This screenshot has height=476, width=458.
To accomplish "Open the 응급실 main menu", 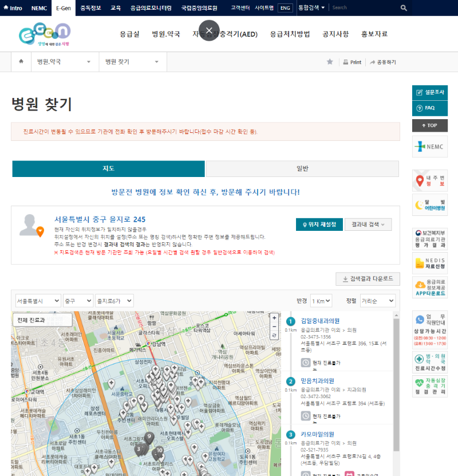I will point(129,34).
